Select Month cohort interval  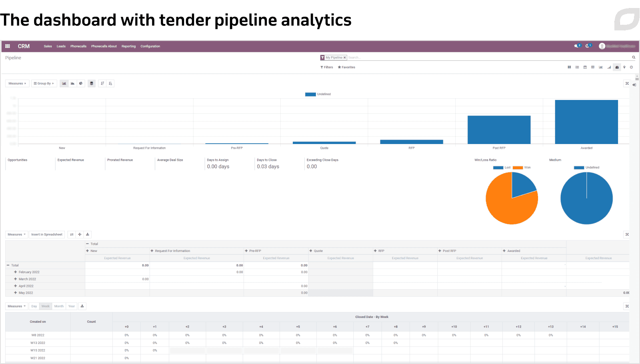(59, 306)
